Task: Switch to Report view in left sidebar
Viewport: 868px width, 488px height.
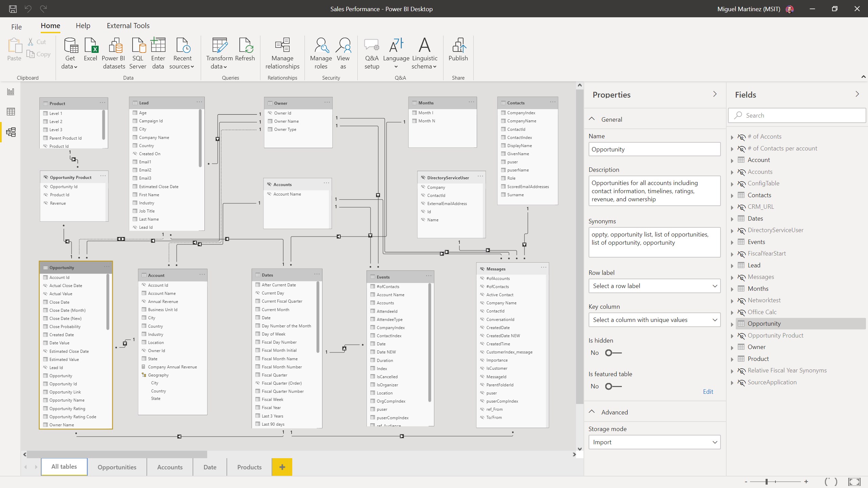Action: (11, 91)
